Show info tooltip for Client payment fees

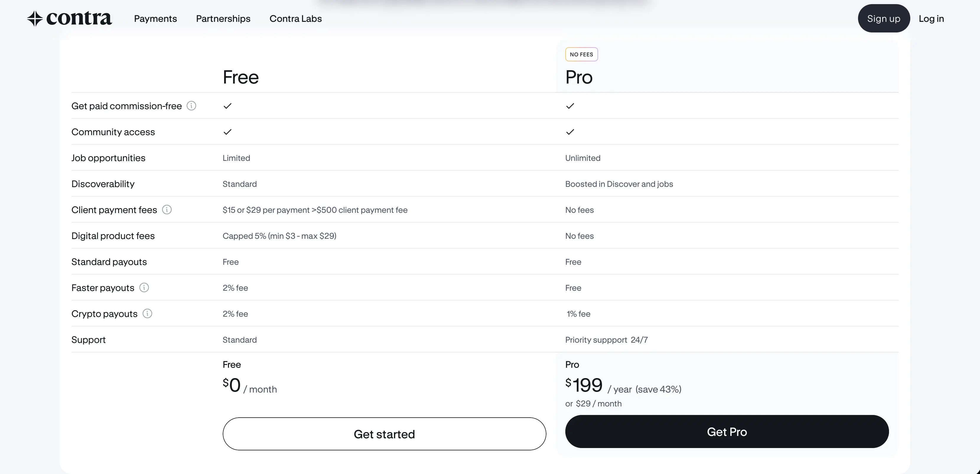[x=167, y=210]
